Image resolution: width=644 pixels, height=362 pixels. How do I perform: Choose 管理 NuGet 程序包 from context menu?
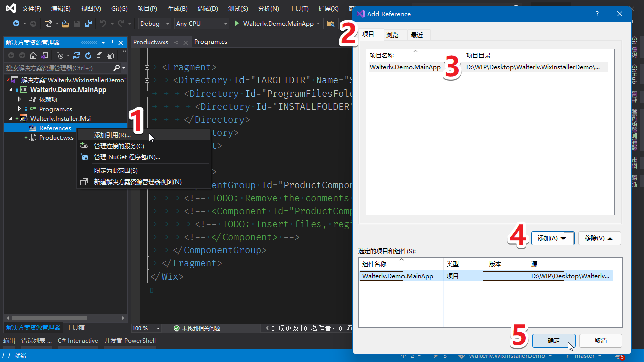pyautogui.click(x=127, y=157)
